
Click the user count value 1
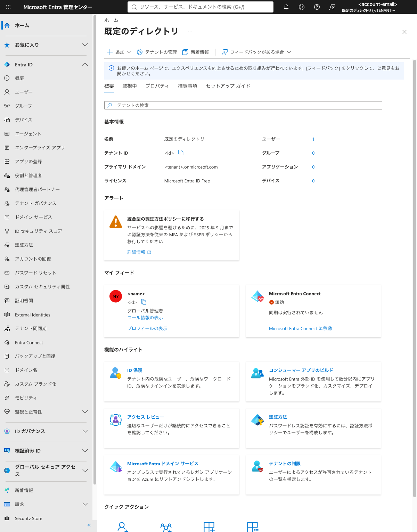pyautogui.click(x=313, y=139)
